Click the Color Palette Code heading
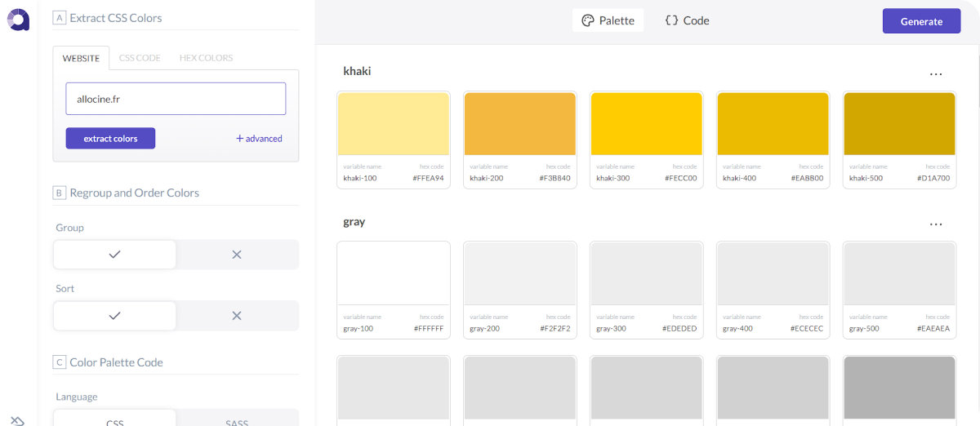The image size is (980, 426). point(117,362)
